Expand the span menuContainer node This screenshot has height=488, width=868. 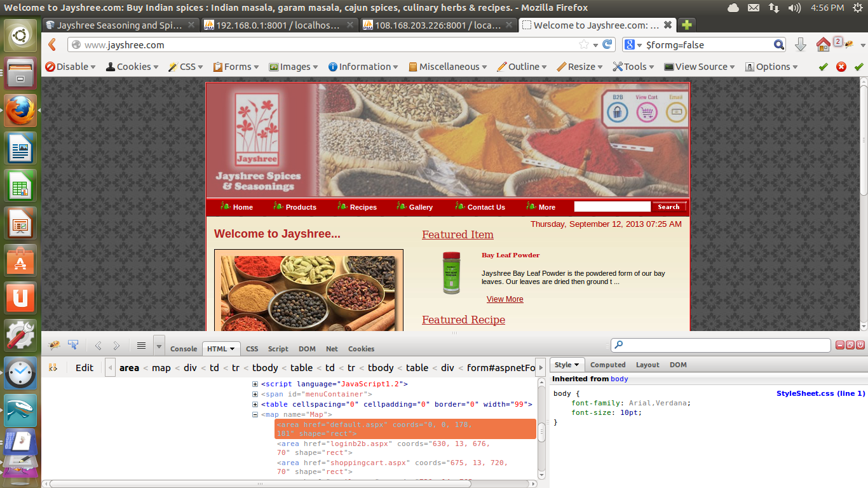pyautogui.click(x=255, y=394)
